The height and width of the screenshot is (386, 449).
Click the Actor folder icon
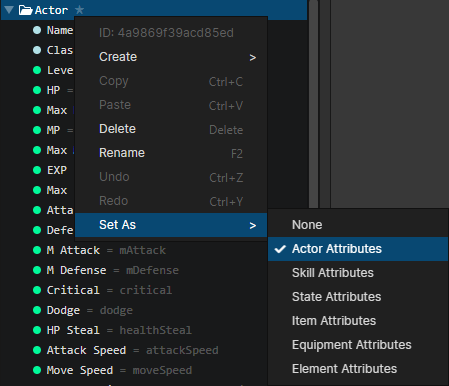click(25, 10)
